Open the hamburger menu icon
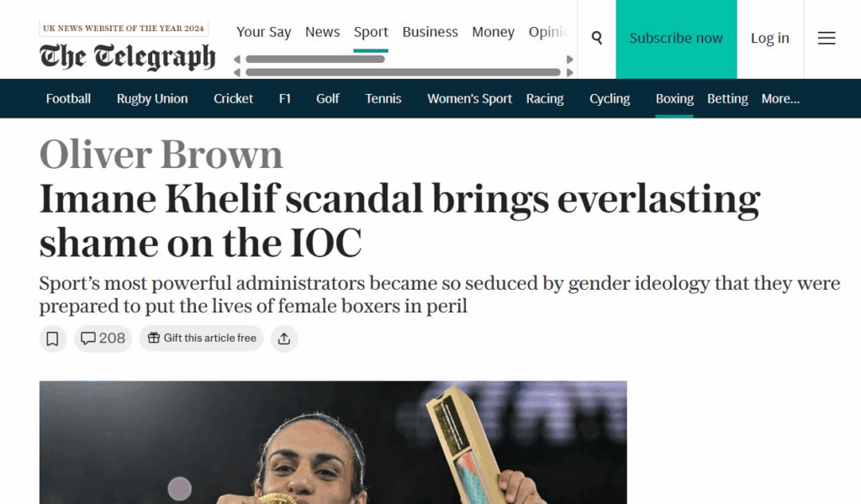861x504 pixels. click(827, 38)
